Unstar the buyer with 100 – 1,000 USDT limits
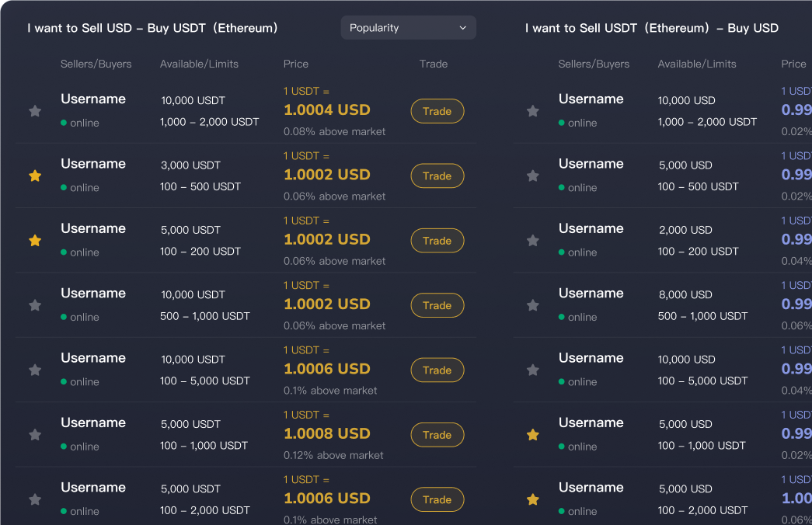 coord(533,435)
